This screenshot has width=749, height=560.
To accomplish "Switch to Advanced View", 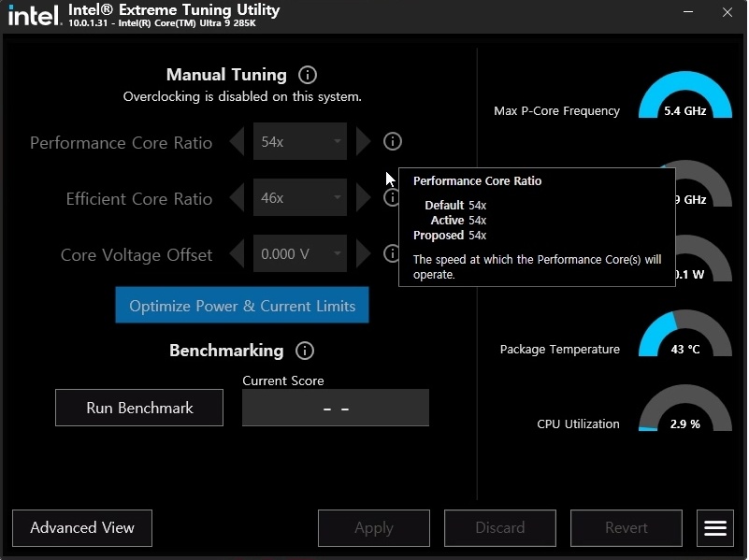I will click(x=82, y=528).
